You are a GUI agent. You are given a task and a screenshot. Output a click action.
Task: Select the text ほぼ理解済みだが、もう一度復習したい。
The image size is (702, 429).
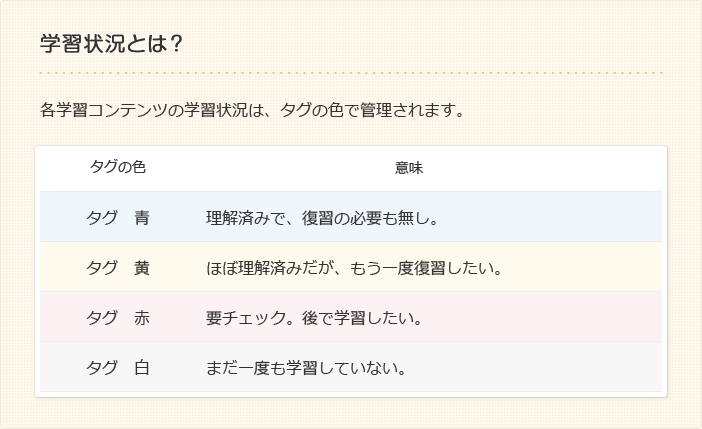[354, 268]
